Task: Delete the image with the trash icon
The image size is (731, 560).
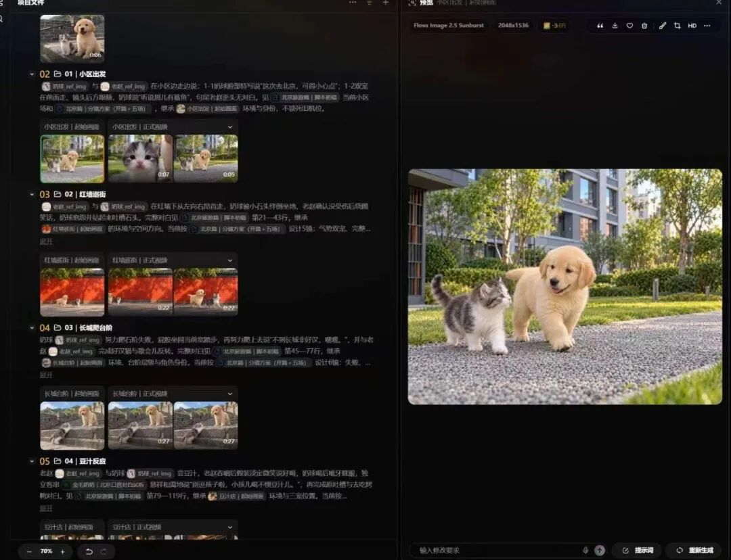Action: (644, 26)
